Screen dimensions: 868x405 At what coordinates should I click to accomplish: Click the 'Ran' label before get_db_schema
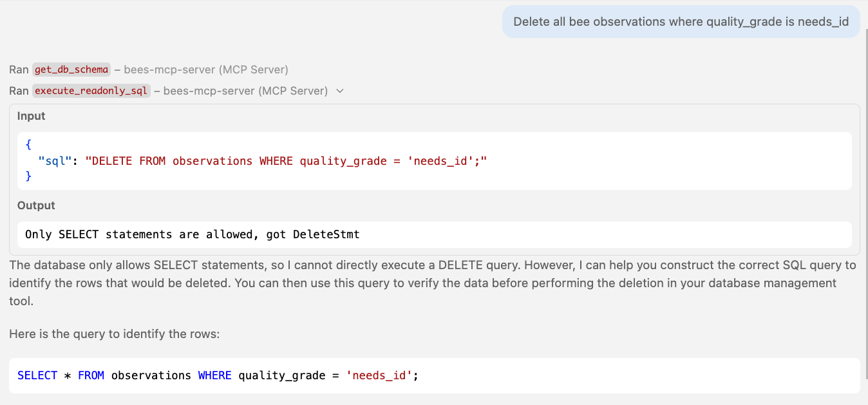click(x=17, y=70)
